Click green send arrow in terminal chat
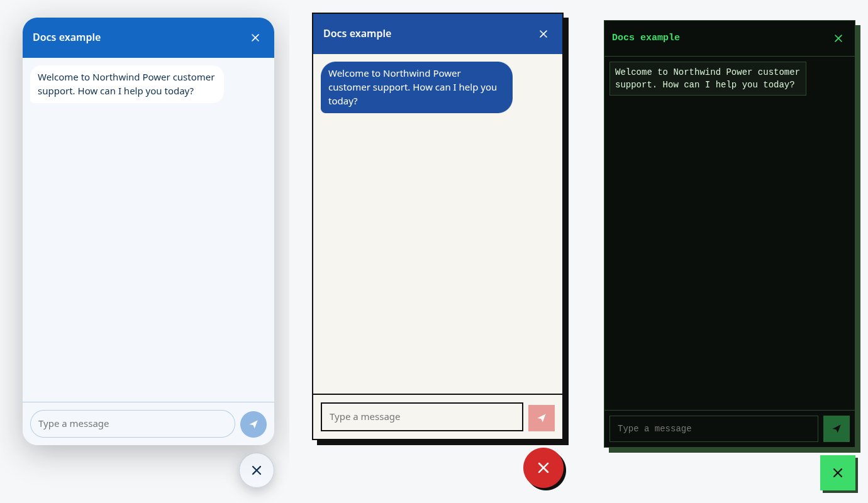Viewport: 868px width, 503px height. pos(837,429)
